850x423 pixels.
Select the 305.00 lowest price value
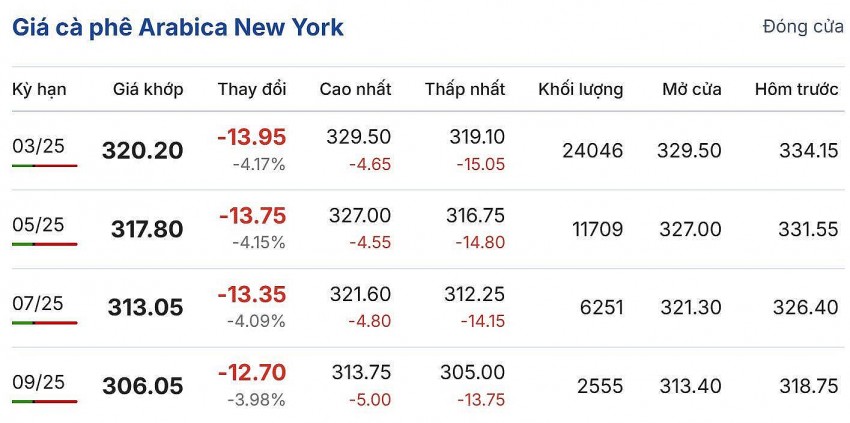pos(472,372)
